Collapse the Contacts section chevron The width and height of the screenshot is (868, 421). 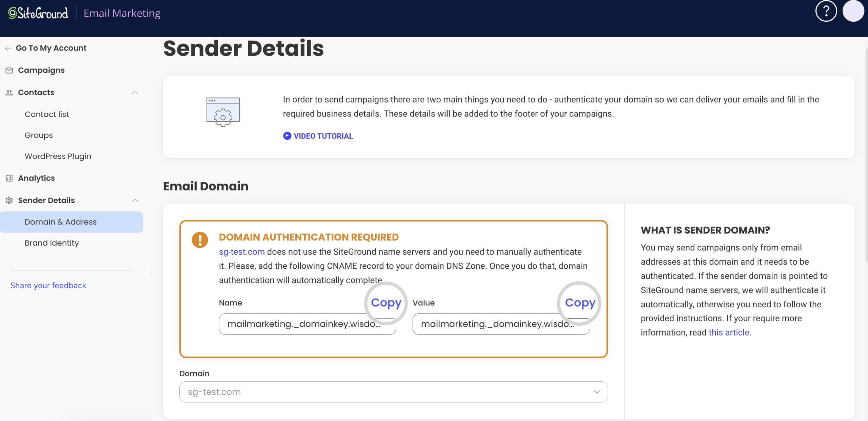click(135, 93)
